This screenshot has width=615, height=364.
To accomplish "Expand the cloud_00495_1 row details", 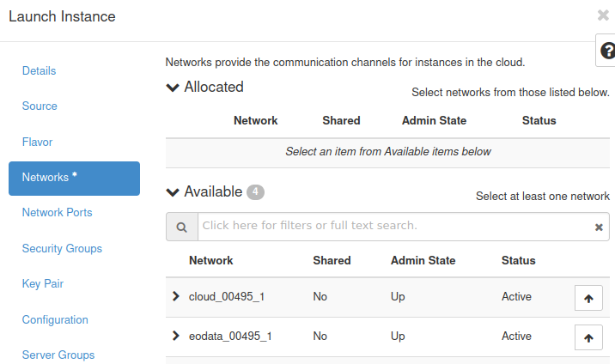I will (x=176, y=297).
